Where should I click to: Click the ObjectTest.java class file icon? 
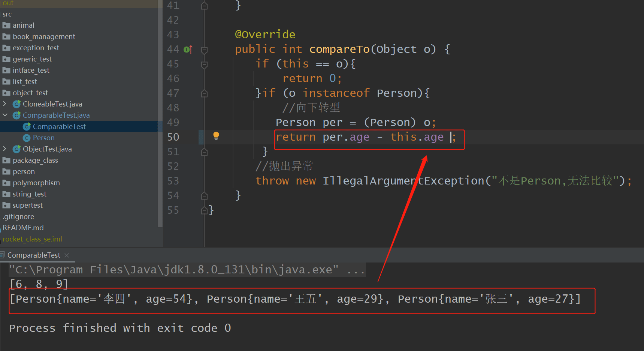tap(16, 149)
